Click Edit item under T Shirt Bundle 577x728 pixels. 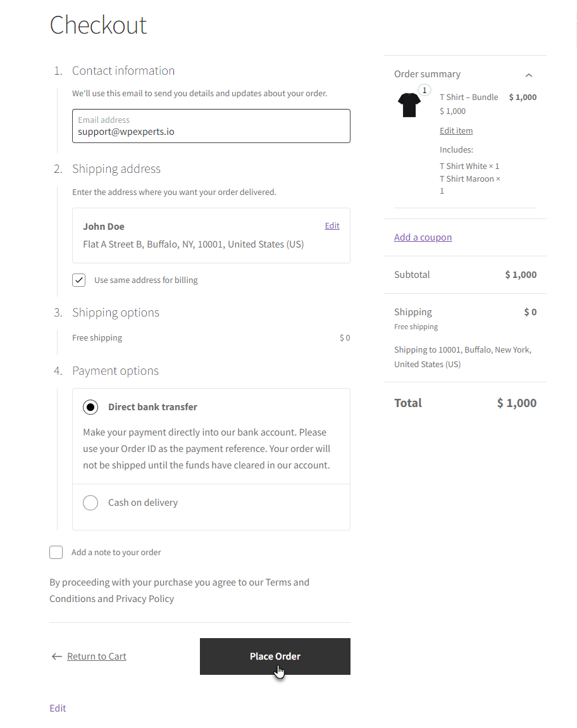pyautogui.click(x=456, y=131)
